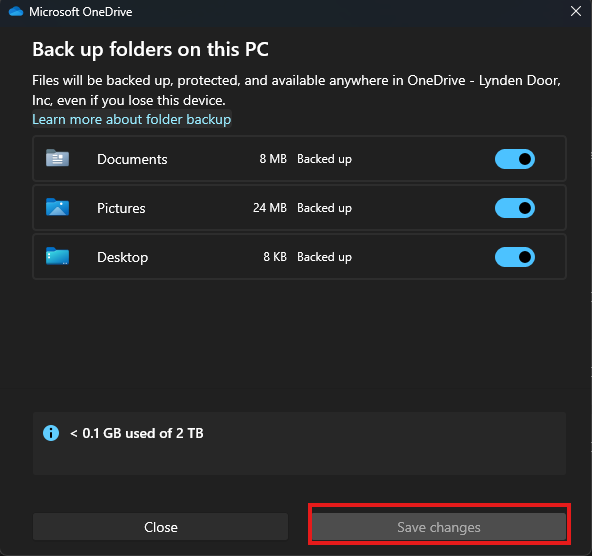Click the Close button at bottom
The height and width of the screenshot is (556, 592).
coord(160,527)
